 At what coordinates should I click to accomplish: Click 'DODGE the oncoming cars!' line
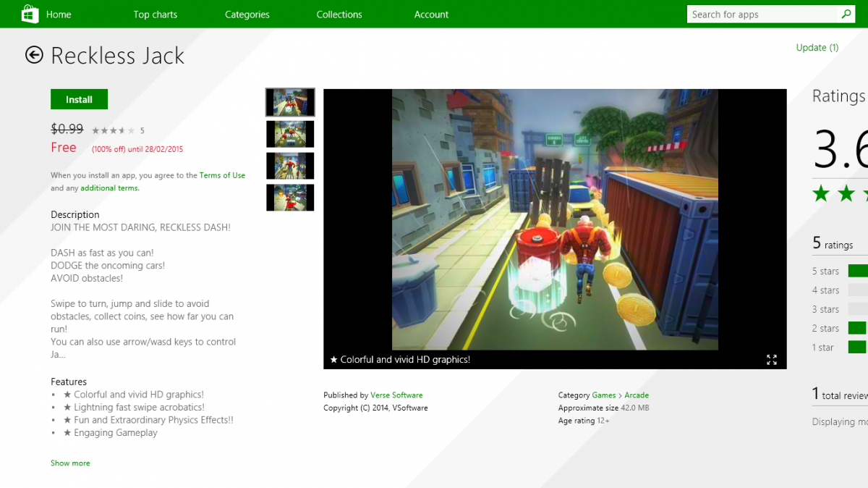click(108, 266)
